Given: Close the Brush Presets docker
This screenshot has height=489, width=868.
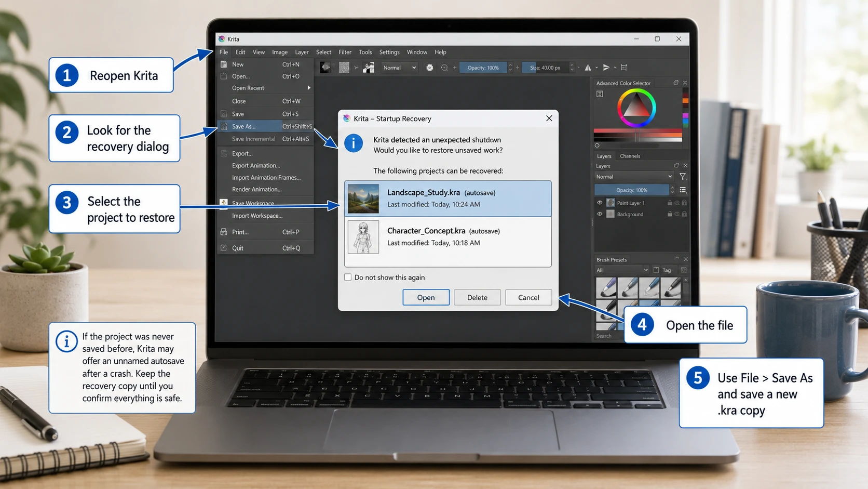Looking at the screenshot, I should point(686,259).
